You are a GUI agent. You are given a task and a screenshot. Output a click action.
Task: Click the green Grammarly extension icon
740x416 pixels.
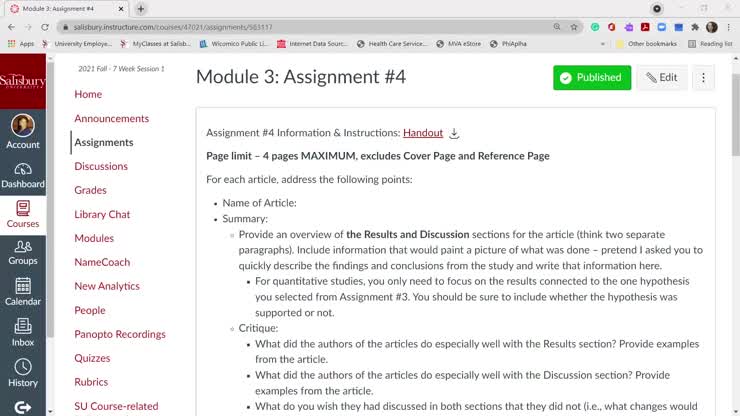point(595,27)
